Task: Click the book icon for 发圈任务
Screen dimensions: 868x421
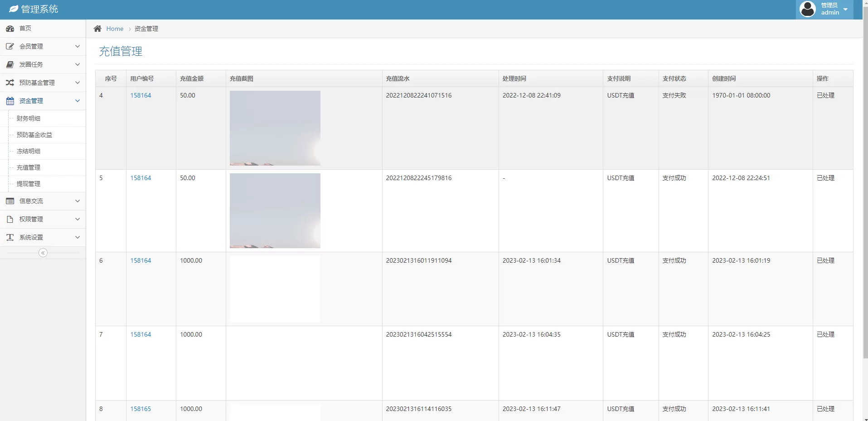Action: pos(10,64)
